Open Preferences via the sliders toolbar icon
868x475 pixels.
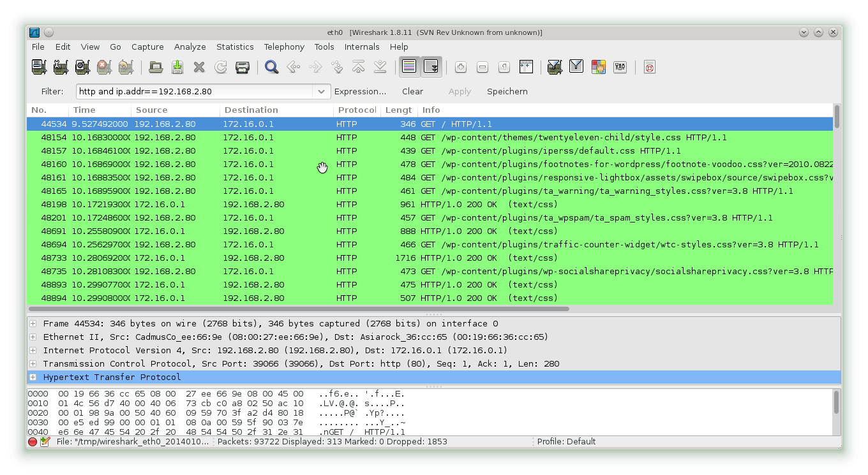tap(620, 67)
